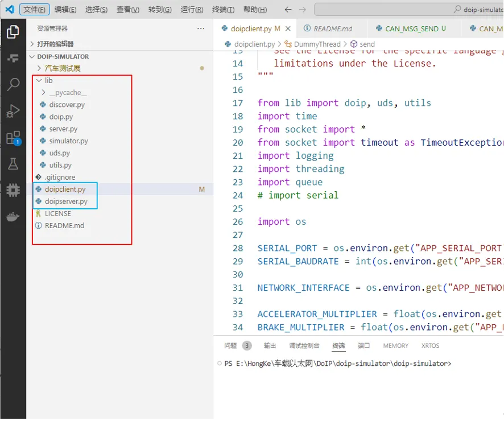This screenshot has height=421, width=504.
Task: Open Run and Debug view
Action: (13, 111)
